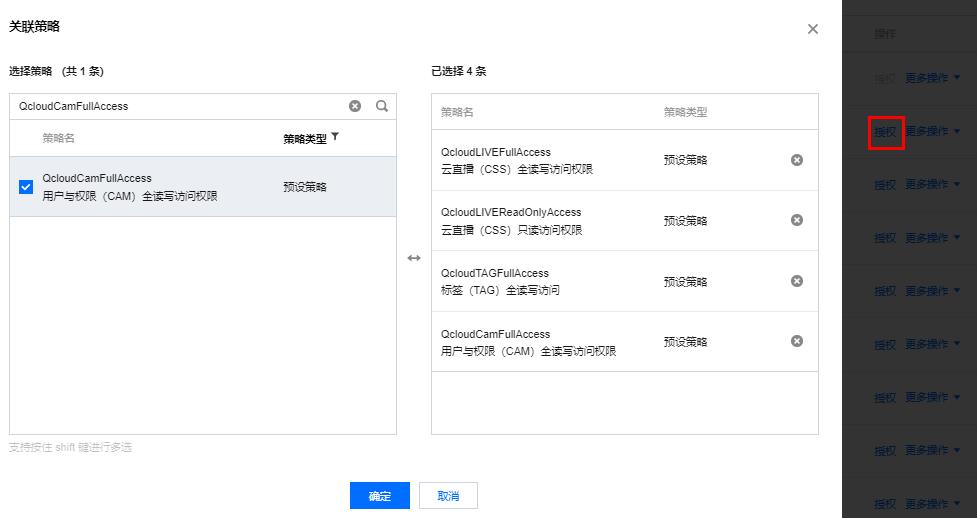Image resolution: width=977 pixels, height=518 pixels.
Task: Click the left list's 策略类型 column header
Action: click(305, 139)
